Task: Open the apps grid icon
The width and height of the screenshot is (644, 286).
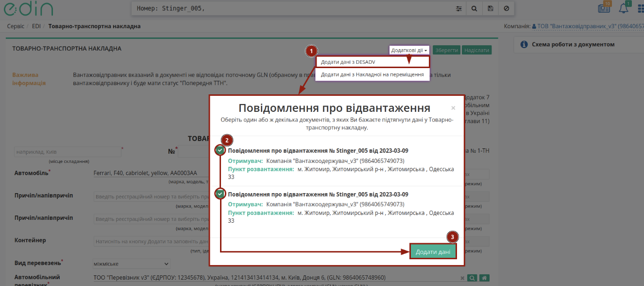Action: tap(640, 8)
